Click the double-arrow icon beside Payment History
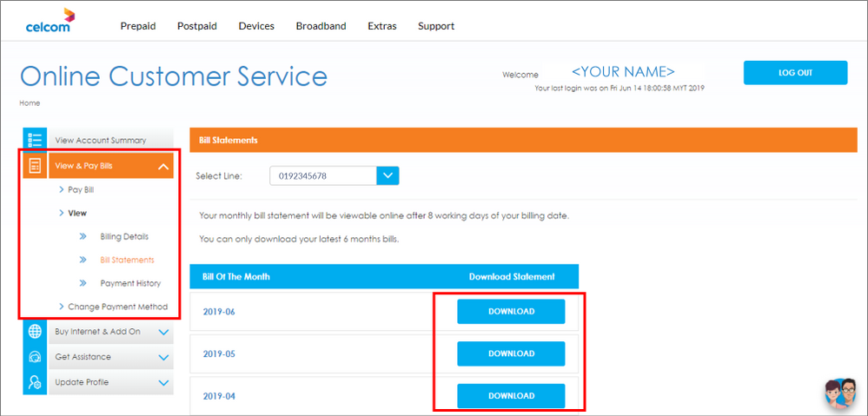 click(x=83, y=283)
